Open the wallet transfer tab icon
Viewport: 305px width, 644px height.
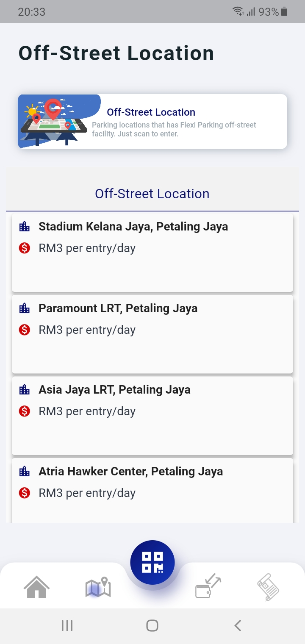[208, 587]
